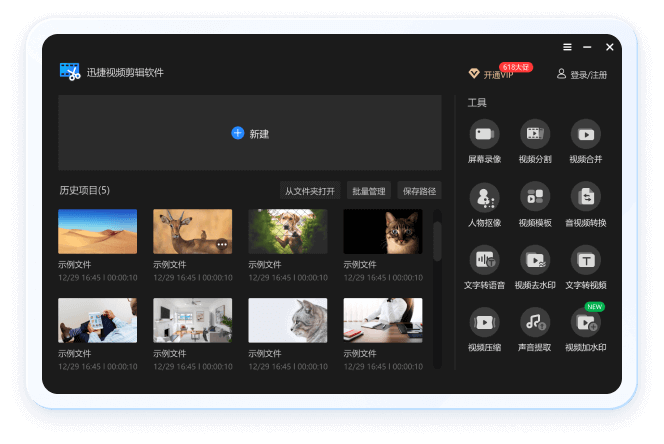Screen dimensions: 664x444
Task: Click the 保存路径 save path button
Action: (x=419, y=191)
